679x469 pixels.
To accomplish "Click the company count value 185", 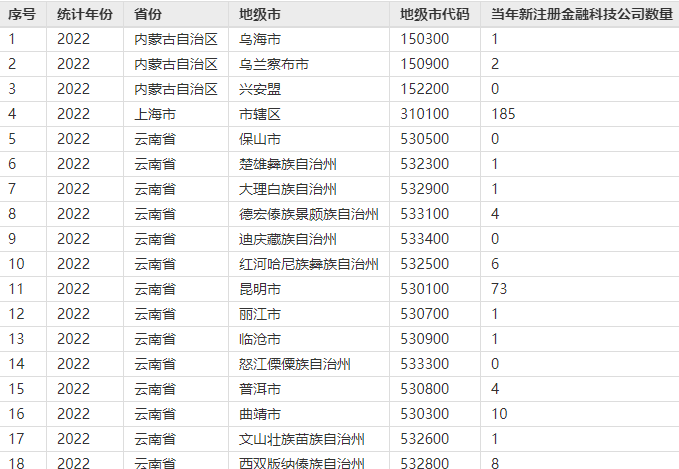I will (503, 114).
